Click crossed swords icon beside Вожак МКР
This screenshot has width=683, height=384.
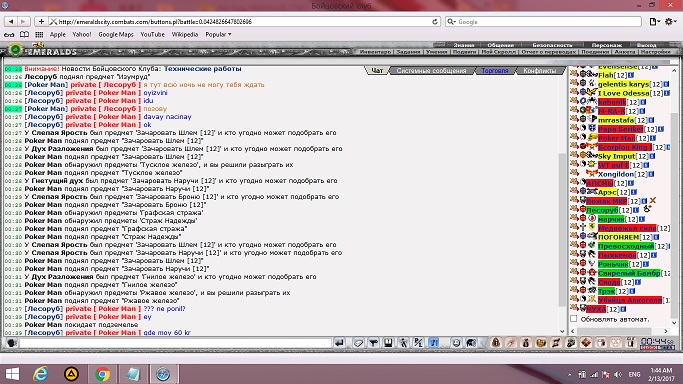653,201
